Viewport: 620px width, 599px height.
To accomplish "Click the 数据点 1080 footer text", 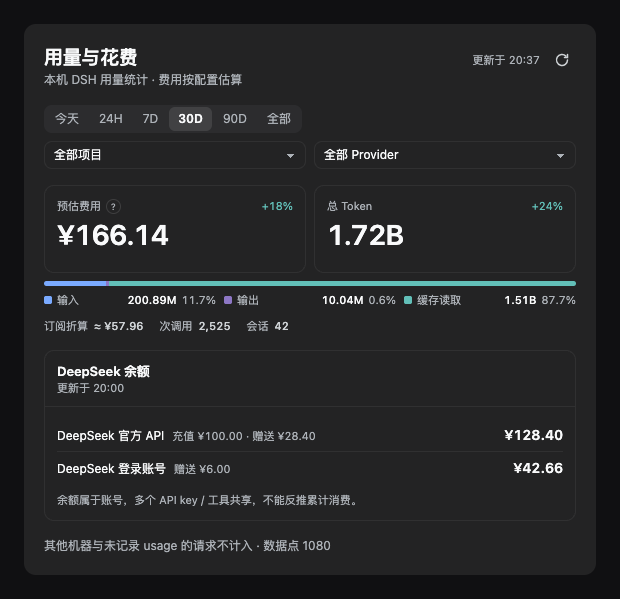I will pos(297,546).
